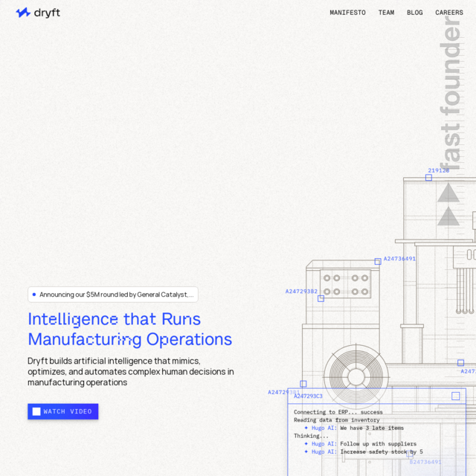Screen dimensions: 476x476
Task: Click the marker square next to A24736491
Action: coord(378,261)
